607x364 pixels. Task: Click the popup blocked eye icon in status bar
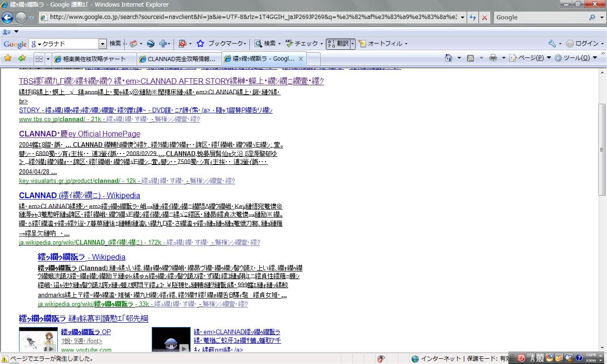381,359
